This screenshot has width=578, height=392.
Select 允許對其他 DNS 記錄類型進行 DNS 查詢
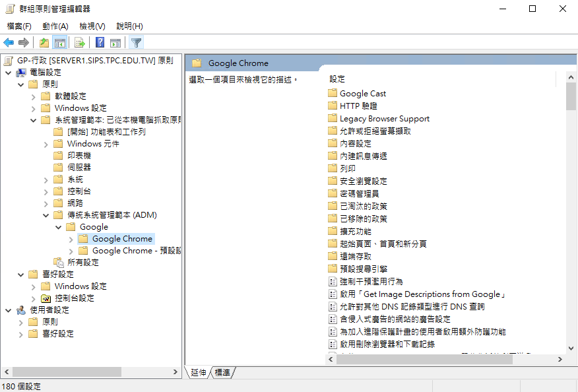(x=412, y=307)
